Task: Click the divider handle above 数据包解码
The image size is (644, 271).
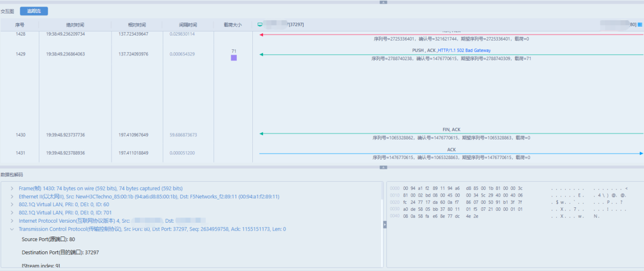Action: 383,167
